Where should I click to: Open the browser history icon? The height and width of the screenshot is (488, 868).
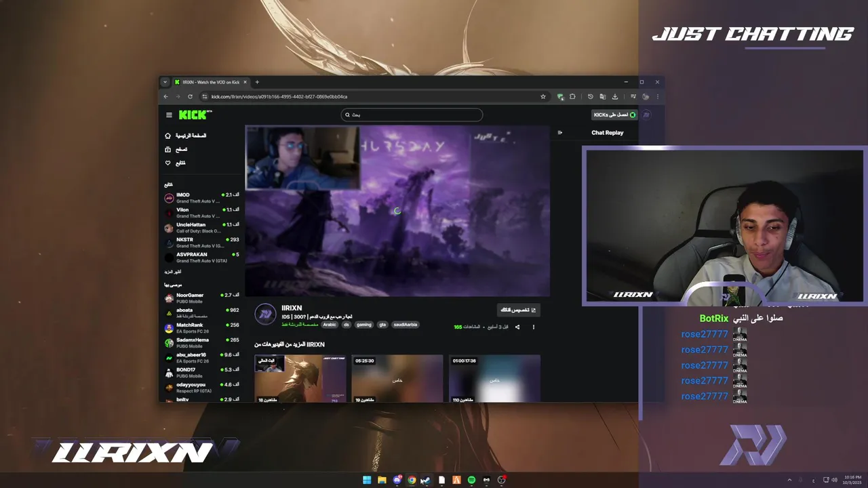590,96
